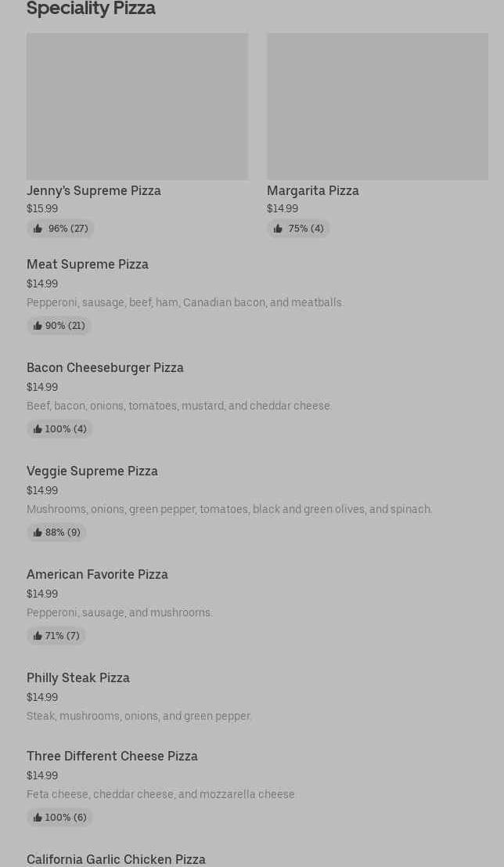
Task: Select Meat Supreme Pizza item title
Action: (x=88, y=264)
